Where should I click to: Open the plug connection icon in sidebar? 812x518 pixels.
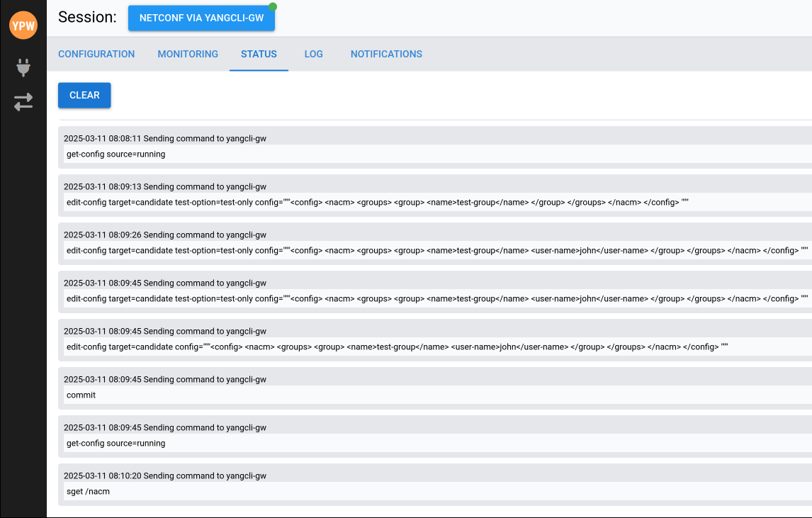pos(23,67)
